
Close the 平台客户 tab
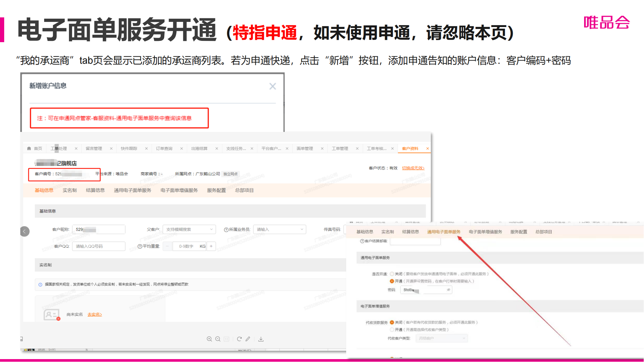click(287, 148)
